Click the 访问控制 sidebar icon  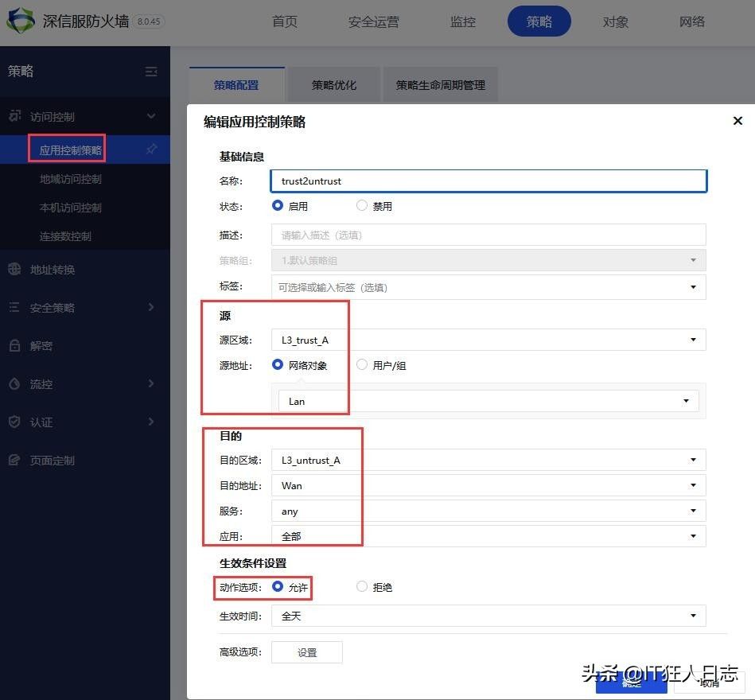tap(15, 115)
